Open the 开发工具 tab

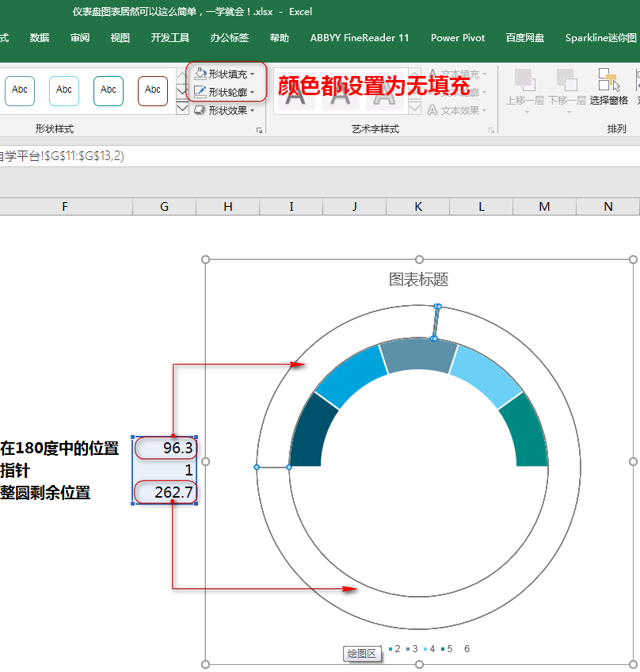click(x=170, y=38)
